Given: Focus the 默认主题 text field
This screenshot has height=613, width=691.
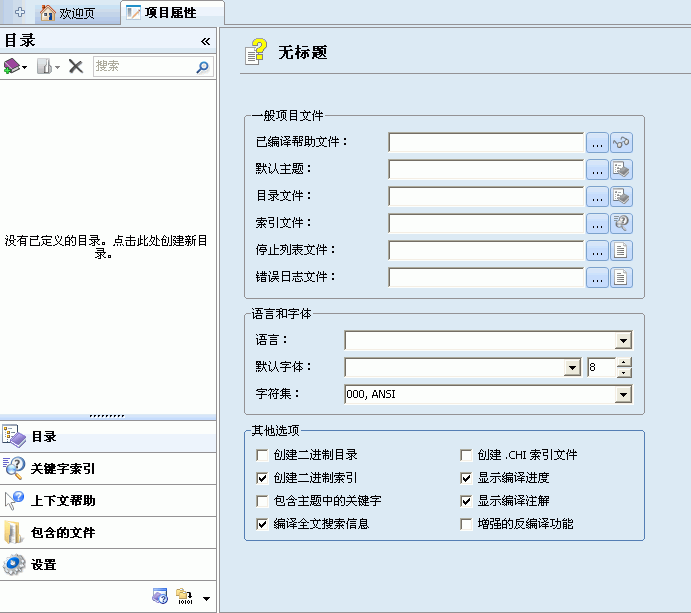Looking at the screenshot, I should click(486, 169).
